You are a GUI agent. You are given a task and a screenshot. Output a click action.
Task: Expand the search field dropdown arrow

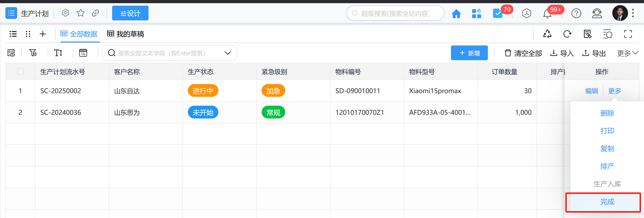(227, 53)
